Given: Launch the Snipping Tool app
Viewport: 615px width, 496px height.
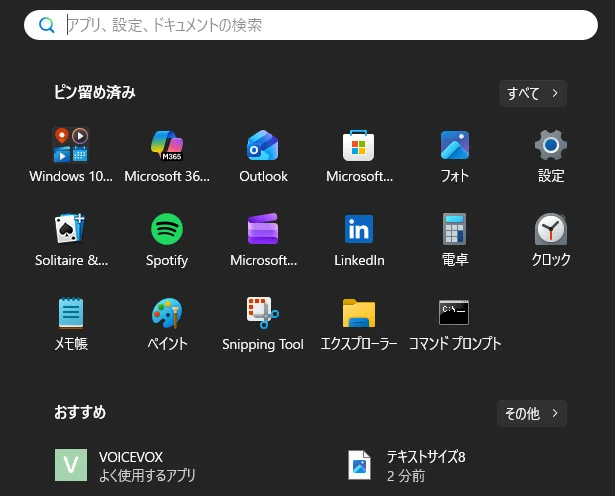Looking at the screenshot, I should pyautogui.click(x=263, y=312).
